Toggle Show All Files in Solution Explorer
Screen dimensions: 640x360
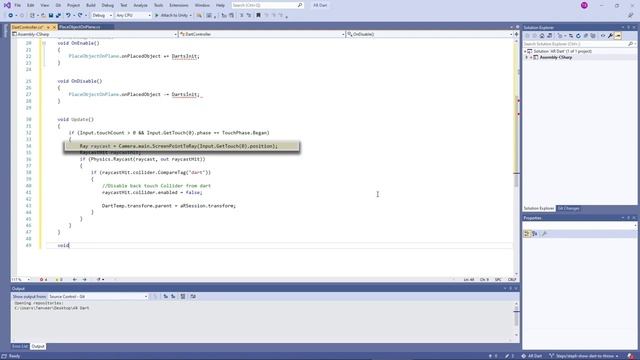(x=593, y=36)
